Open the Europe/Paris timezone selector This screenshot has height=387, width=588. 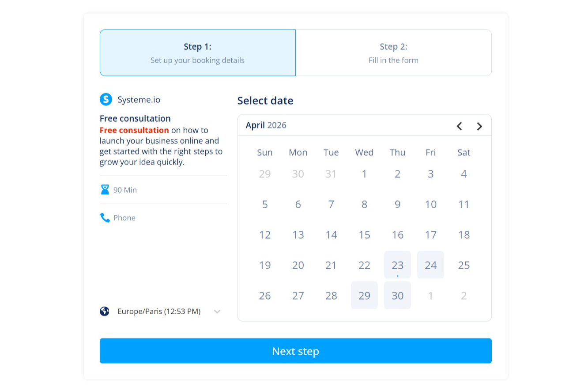point(160,312)
